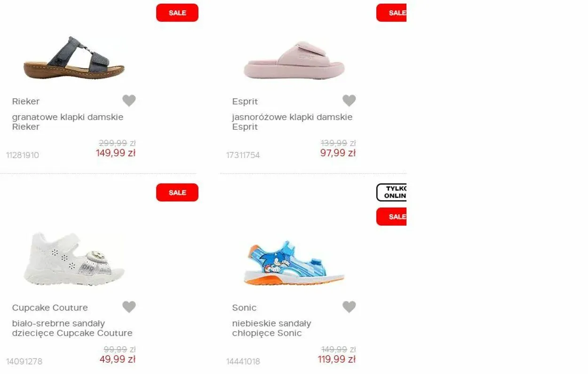Click the heart icon beside Sonic
The image size is (588, 374).
click(349, 307)
